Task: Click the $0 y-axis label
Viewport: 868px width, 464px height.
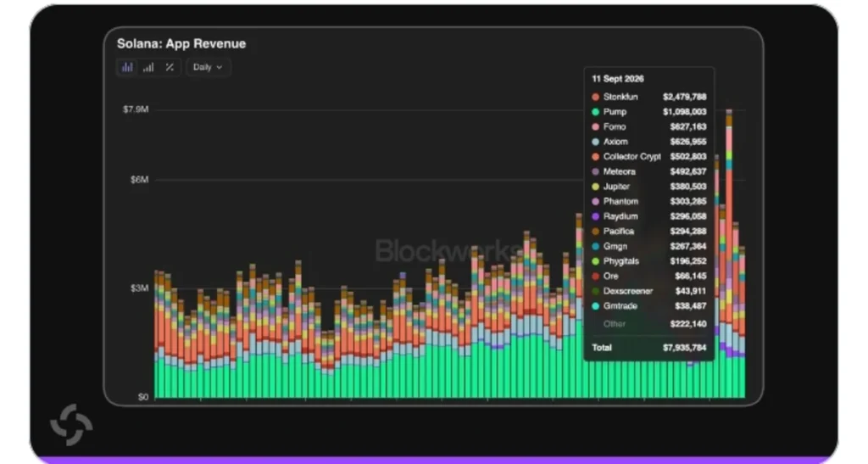Action: tap(142, 396)
